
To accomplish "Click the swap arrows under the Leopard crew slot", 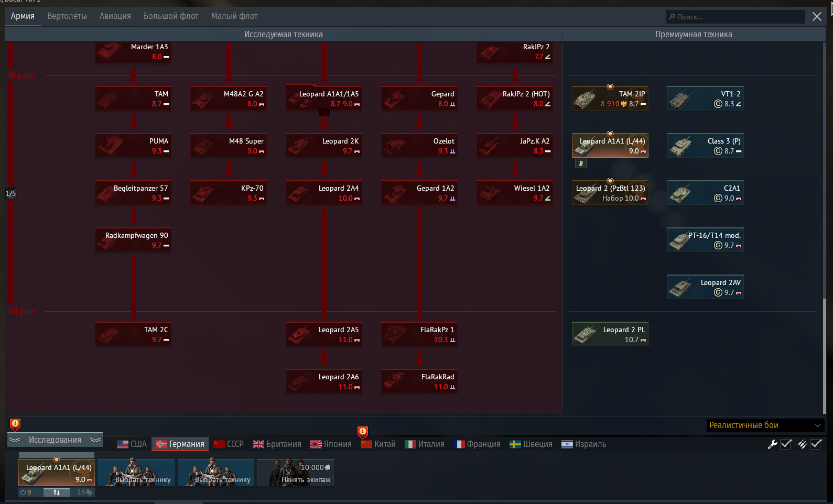I will tap(57, 492).
